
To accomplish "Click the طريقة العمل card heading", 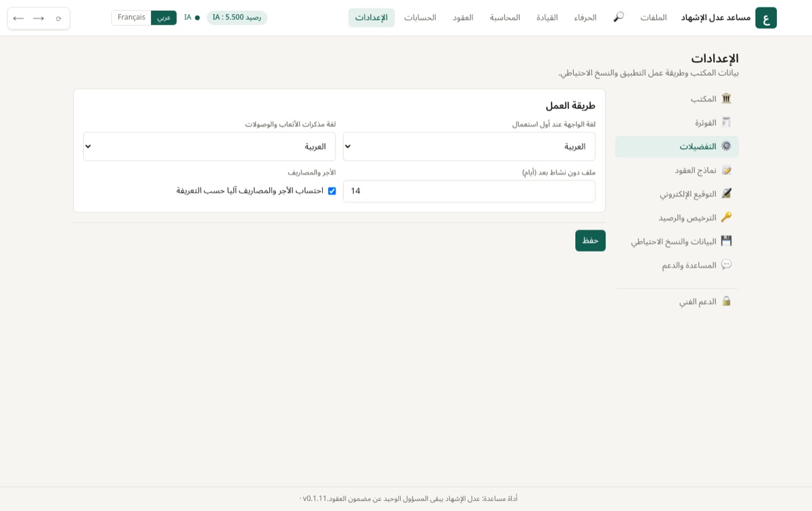I will coord(570,106).
